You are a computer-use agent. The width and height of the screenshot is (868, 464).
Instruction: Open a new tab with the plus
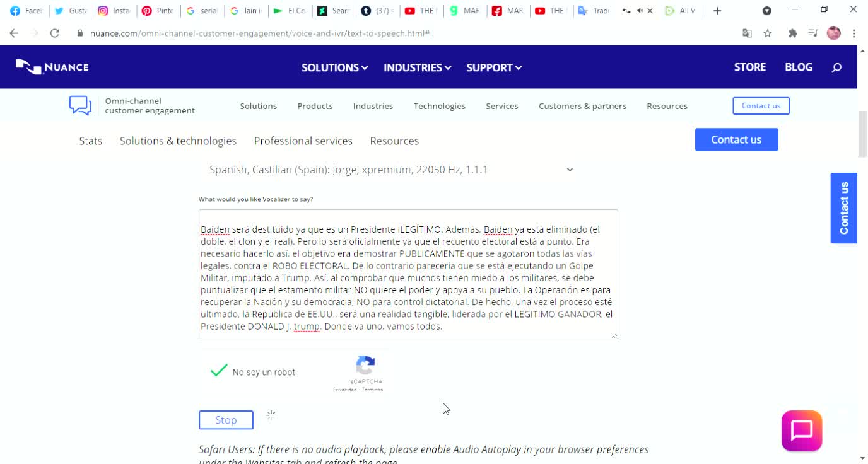coord(717,11)
